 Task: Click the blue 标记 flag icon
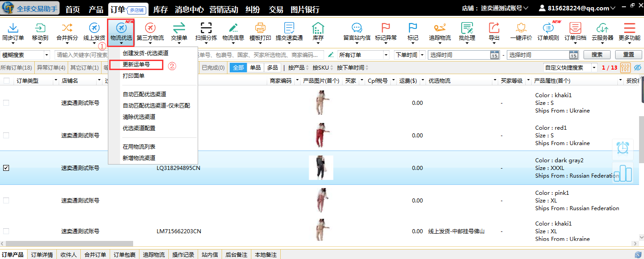click(x=413, y=28)
